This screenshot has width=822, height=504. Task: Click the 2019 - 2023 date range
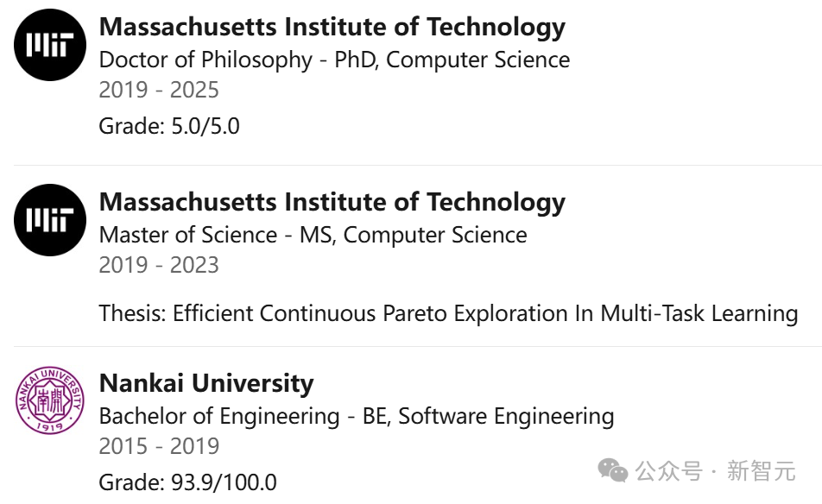point(159,265)
